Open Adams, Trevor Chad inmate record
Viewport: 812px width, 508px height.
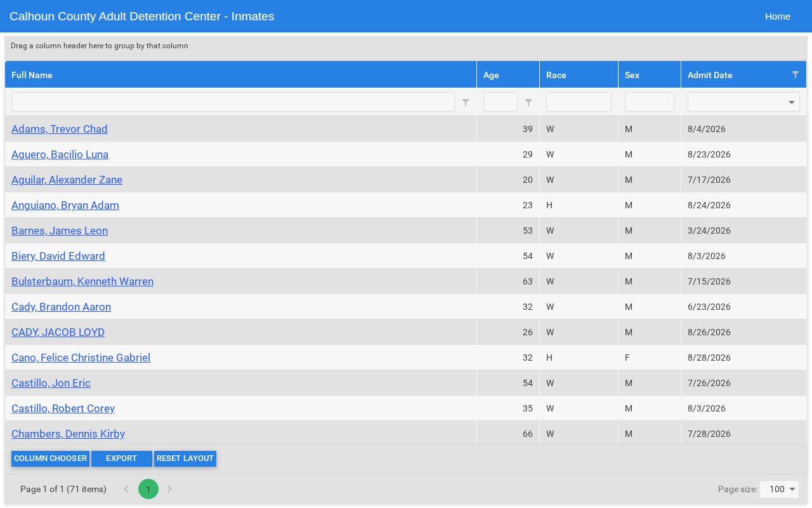[60, 129]
